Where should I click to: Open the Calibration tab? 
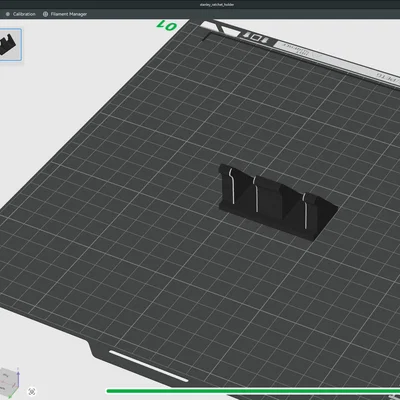pyautogui.click(x=21, y=14)
